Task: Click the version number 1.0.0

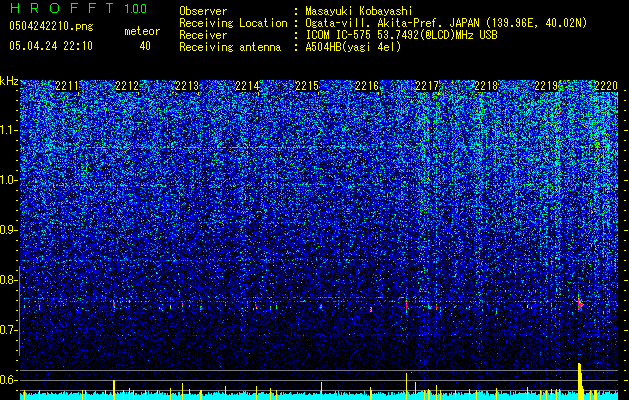Action: tap(136, 9)
